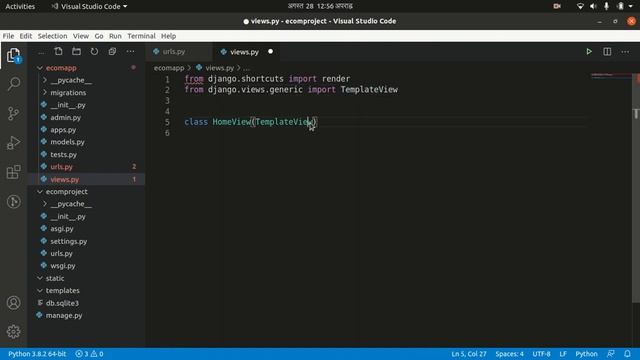
Task: Open the Selection menu
Action: pyautogui.click(x=52, y=36)
